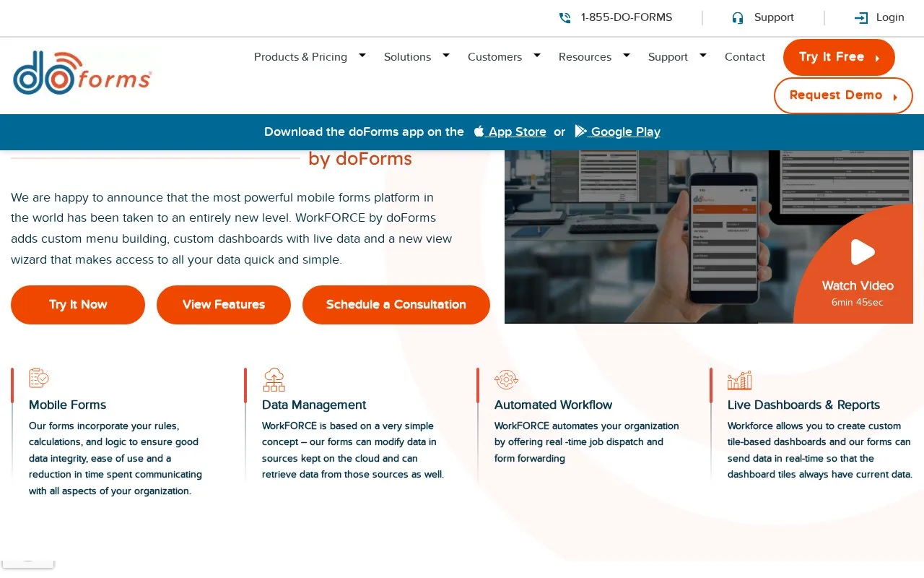
Task: Click the "6min 45sec" video duration text
Action: pyautogui.click(x=858, y=302)
